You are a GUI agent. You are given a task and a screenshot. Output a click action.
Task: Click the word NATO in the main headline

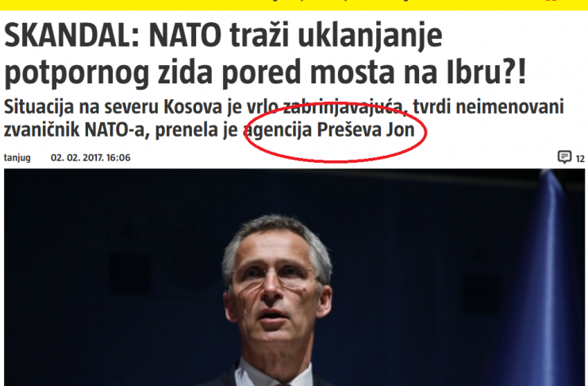(185, 36)
